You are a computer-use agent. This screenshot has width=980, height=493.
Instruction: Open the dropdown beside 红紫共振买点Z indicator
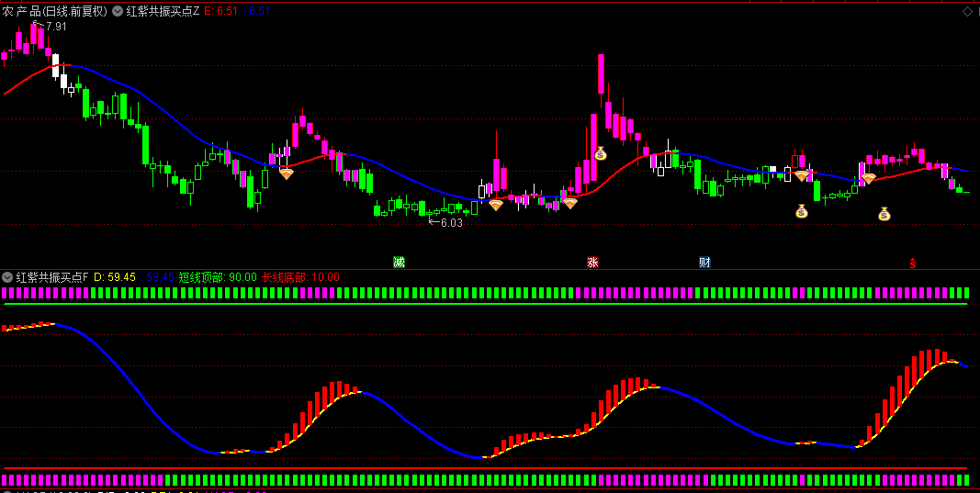point(117,11)
